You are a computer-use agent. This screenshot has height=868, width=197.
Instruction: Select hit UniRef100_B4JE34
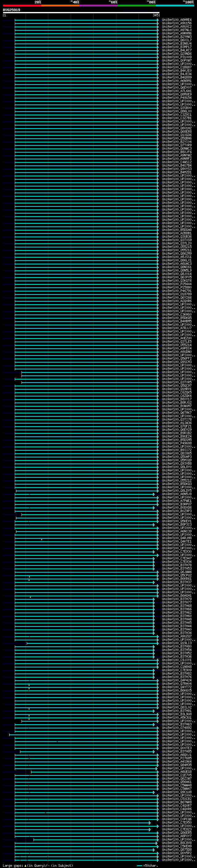click(177, 74)
